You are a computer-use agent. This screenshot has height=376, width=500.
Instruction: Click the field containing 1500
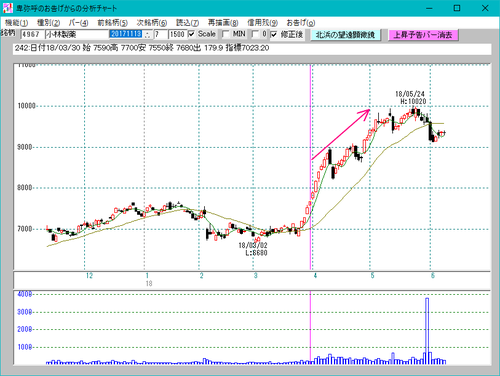pos(177,34)
